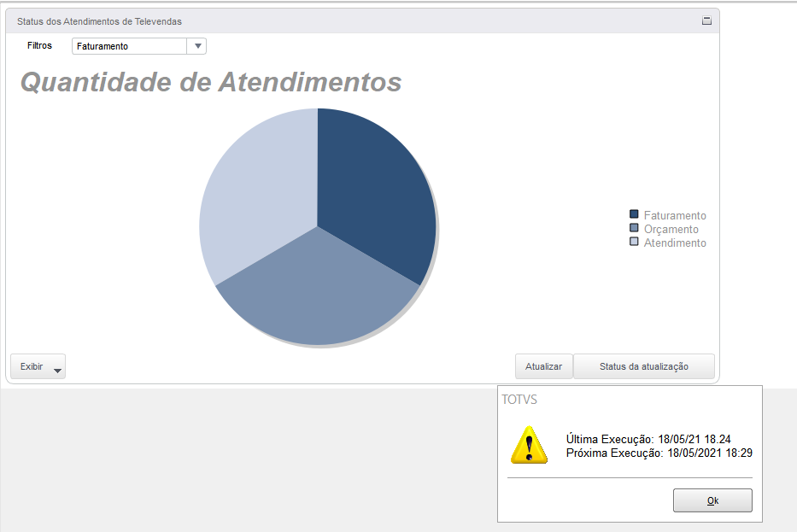This screenshot has width=797, height=532.
Task: Click Status dos Atendimentos de Televendas header
Action: [x=99, y=21]
